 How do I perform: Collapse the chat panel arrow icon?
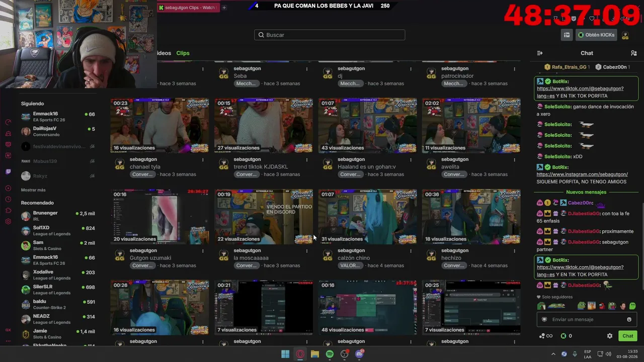click(540, 53)
